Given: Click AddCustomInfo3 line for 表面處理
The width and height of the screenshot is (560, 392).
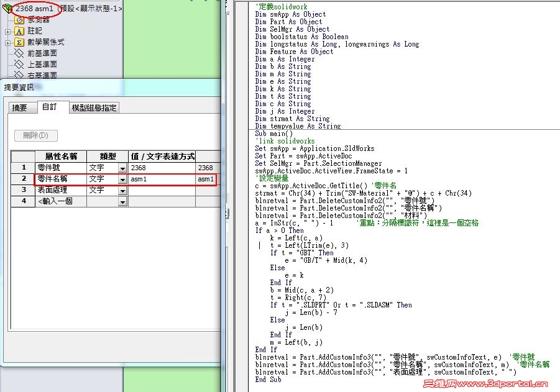Looking at the screenshot, I should pyautogui.click(x=386, y=372).
